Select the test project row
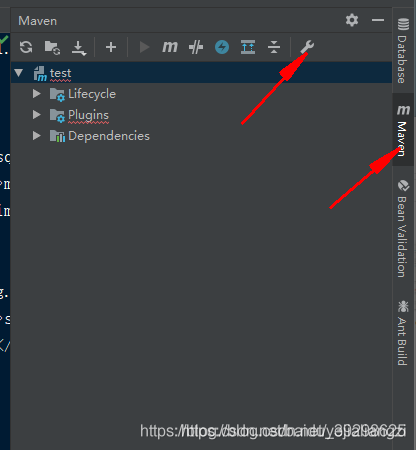This screenshot has height=450, width=416. pyautogui.click(x=201, y=73)
